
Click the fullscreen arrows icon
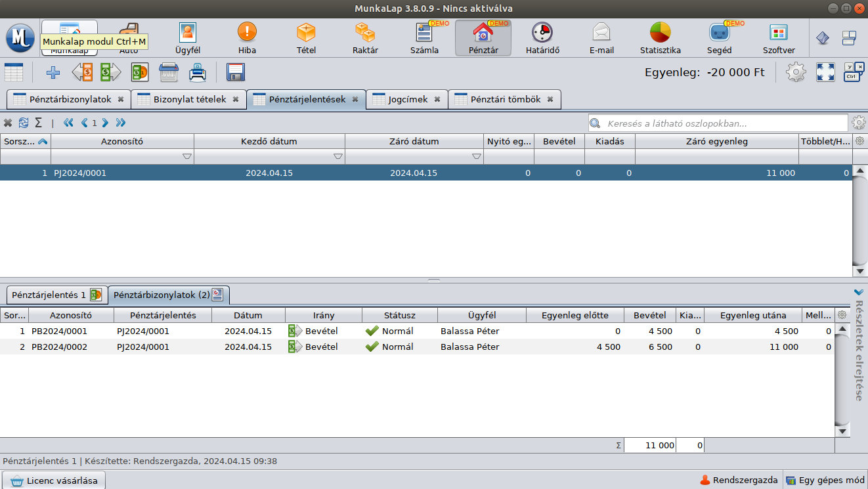point(825,72)
